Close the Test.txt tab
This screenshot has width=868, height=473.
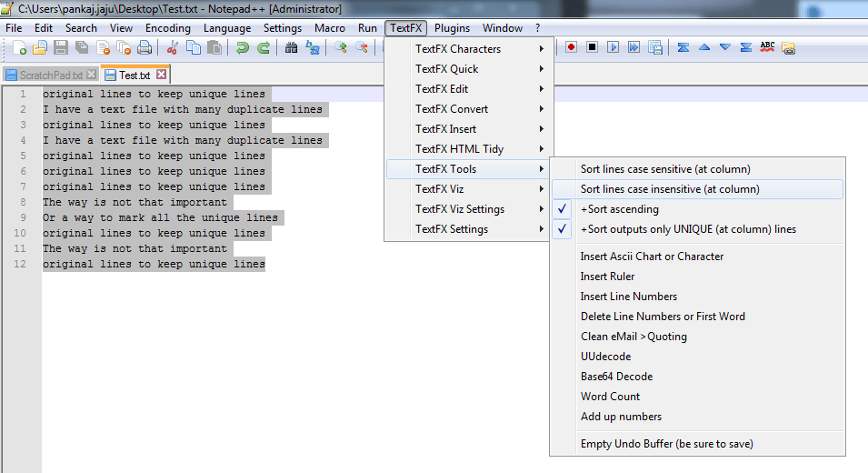(x=162, y=75)
